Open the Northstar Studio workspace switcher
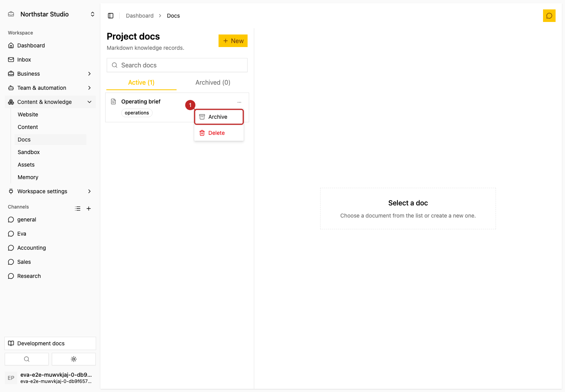 point(50,14)
